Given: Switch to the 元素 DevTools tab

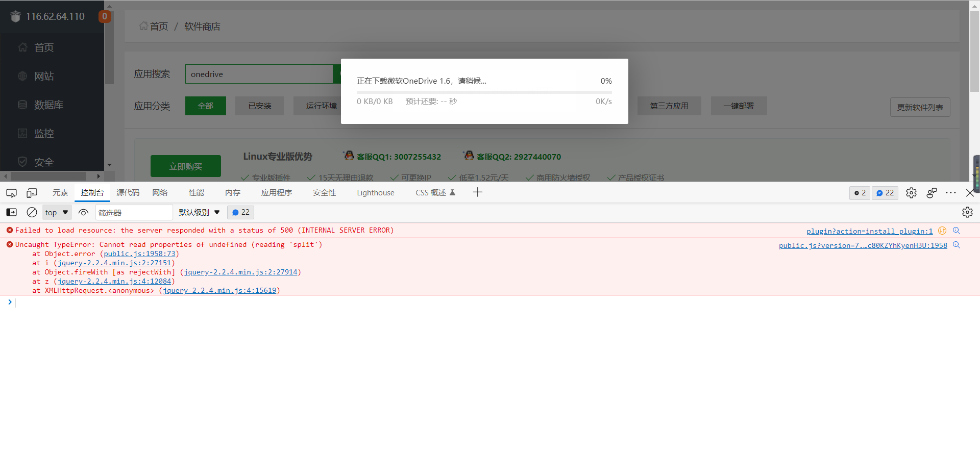Looking at the screenshot, I should coord(60,192).
